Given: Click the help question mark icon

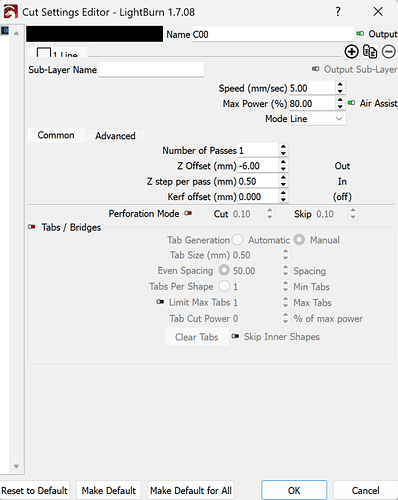Looking at the screenshot, I should pyautogui.click(x=338, y=12).
